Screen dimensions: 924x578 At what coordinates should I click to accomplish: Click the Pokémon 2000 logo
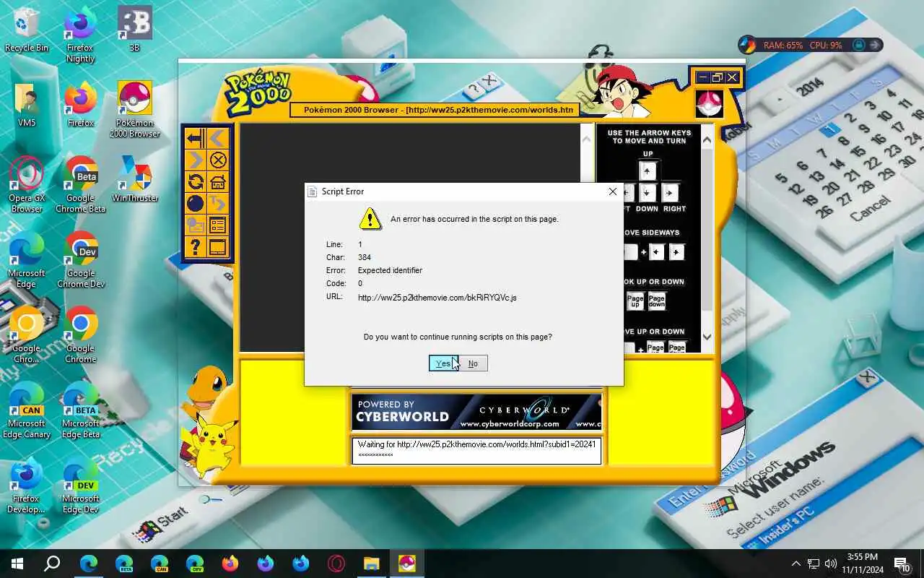[x=258, y=93]
